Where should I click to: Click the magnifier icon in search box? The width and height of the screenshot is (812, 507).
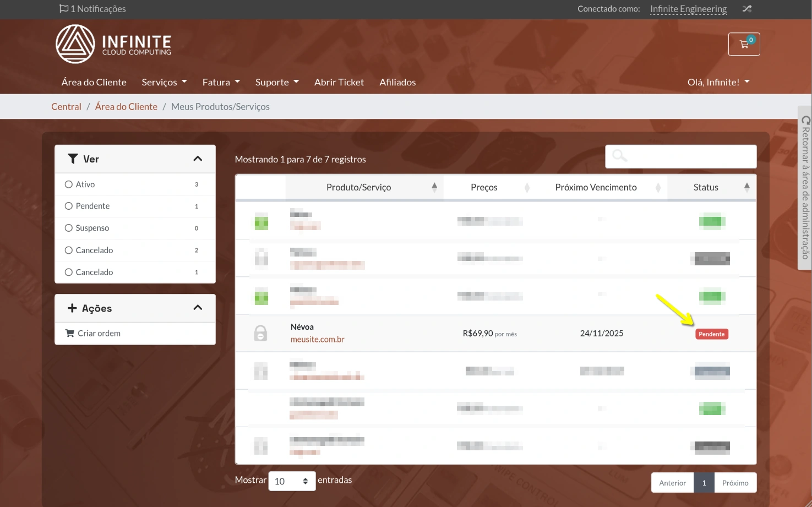coord(619,156)
